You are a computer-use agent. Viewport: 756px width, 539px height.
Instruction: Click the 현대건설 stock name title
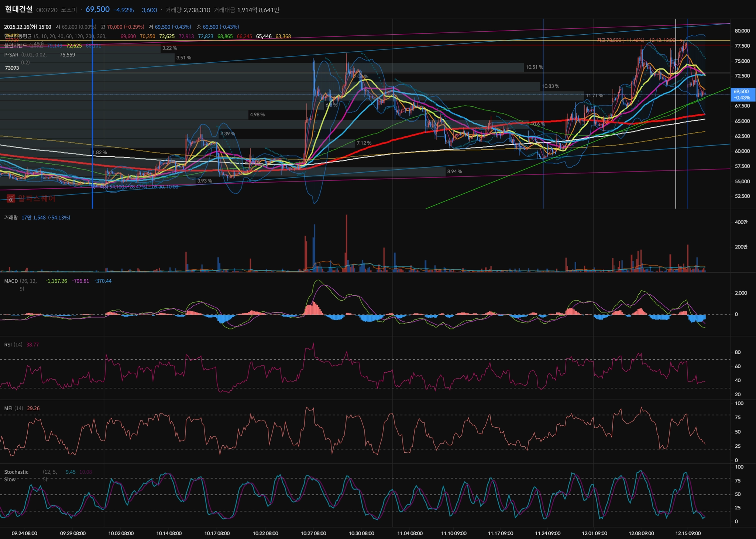click(19, 9)
